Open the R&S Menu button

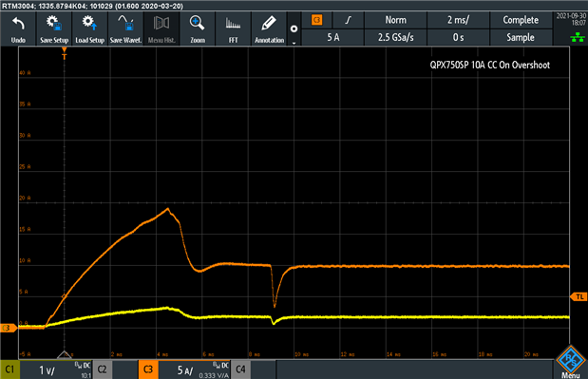(571, 362)
